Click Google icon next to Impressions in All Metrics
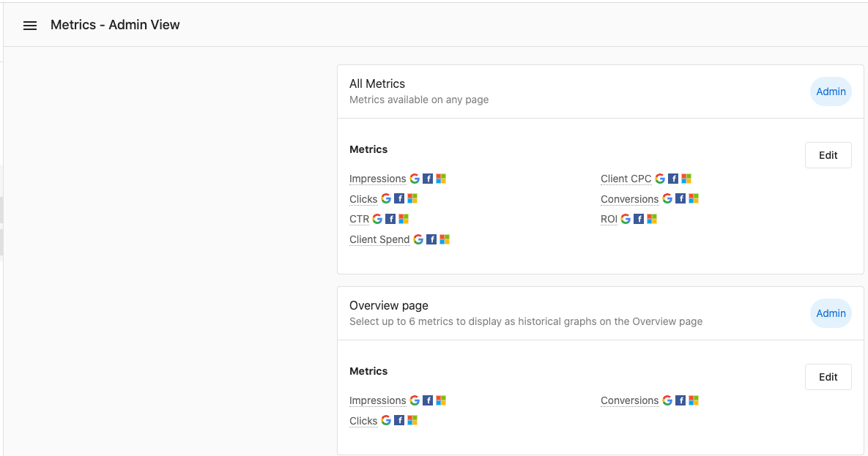The image size is (868, 456). pyautogui.click(x=415, y=179)
